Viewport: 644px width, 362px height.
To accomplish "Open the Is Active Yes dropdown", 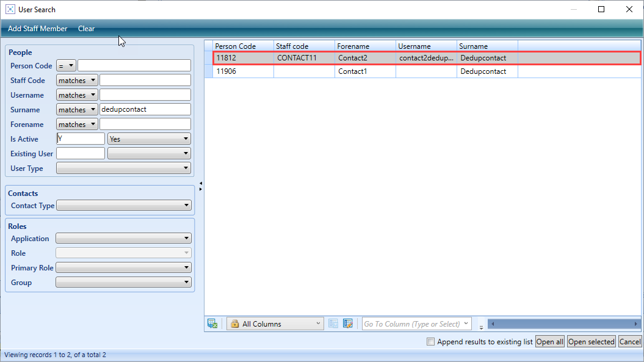I will (x=149, y=139).
